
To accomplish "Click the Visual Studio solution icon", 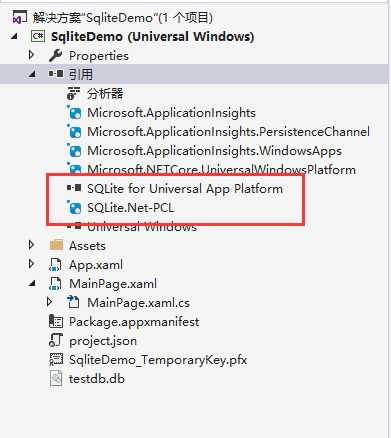I will pyautogui.click(x=19, y=17).
